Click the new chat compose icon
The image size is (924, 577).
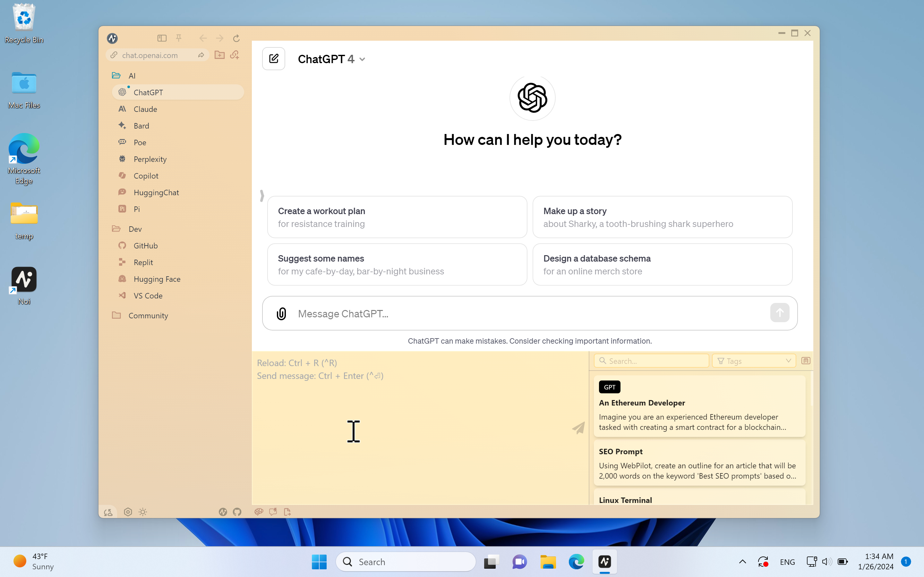tap(273, 59)
